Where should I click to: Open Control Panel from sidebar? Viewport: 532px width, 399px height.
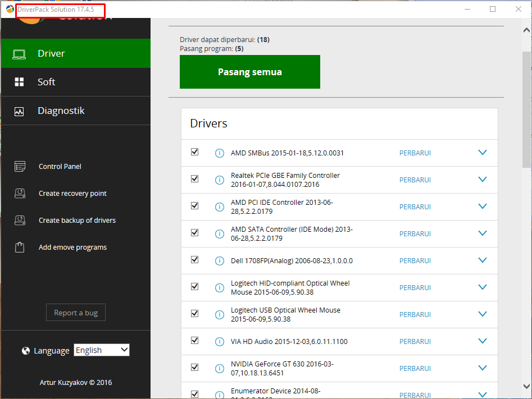[60, 167]
